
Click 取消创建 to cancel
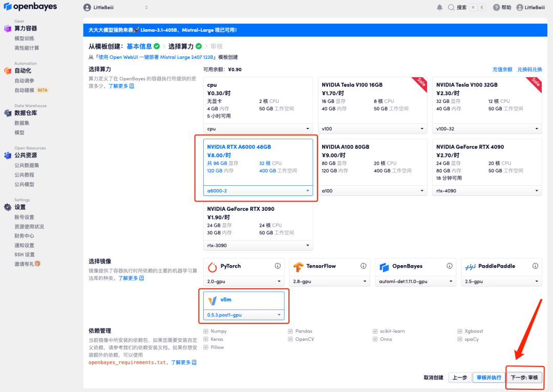click(434, 378)
